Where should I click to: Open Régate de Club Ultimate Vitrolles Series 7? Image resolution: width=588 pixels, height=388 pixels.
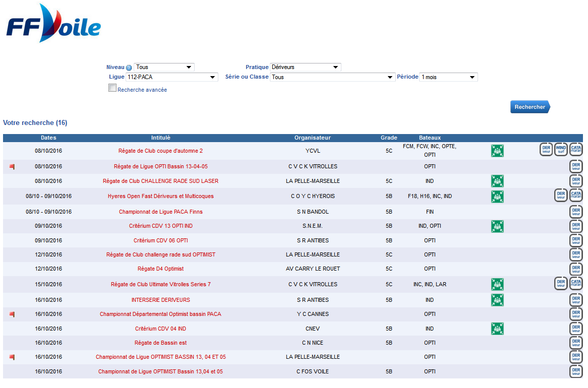[x=160, y=285]
